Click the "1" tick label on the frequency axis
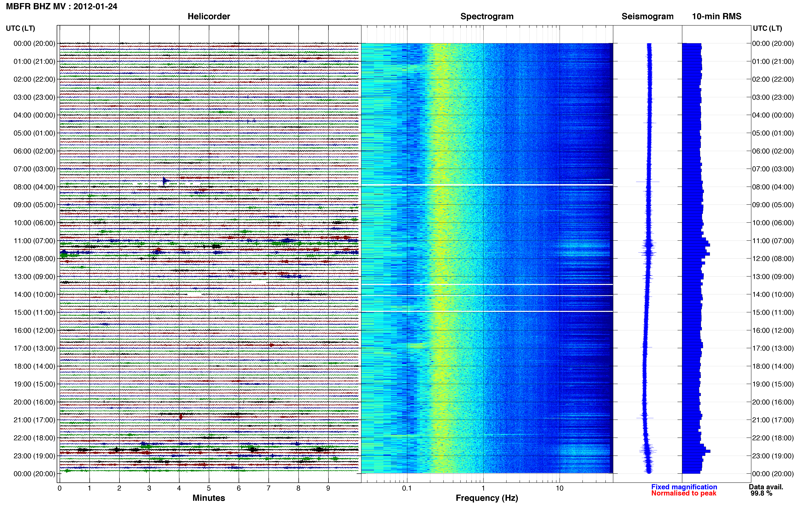Image resolution: width=812 pixels, height=508 pixels. point(483,488)
